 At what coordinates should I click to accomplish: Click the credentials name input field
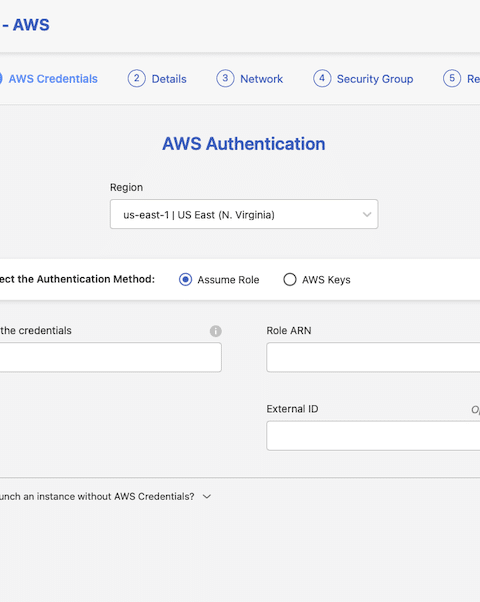coord(111,357)
